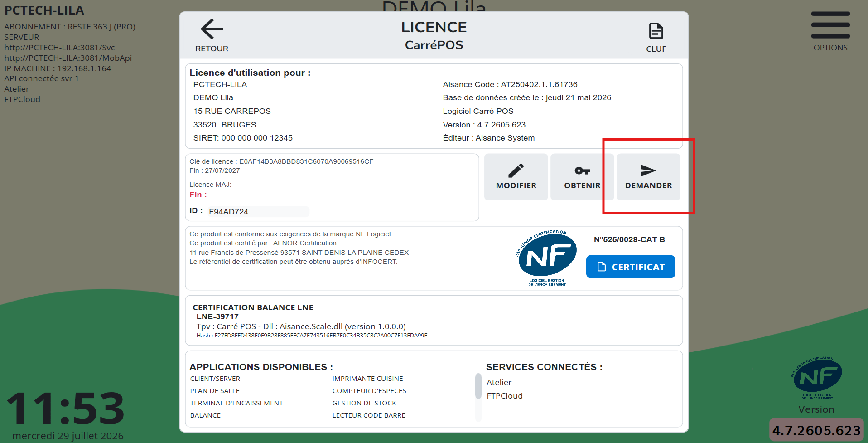Click 'BALANCE' in applications list

205,415
